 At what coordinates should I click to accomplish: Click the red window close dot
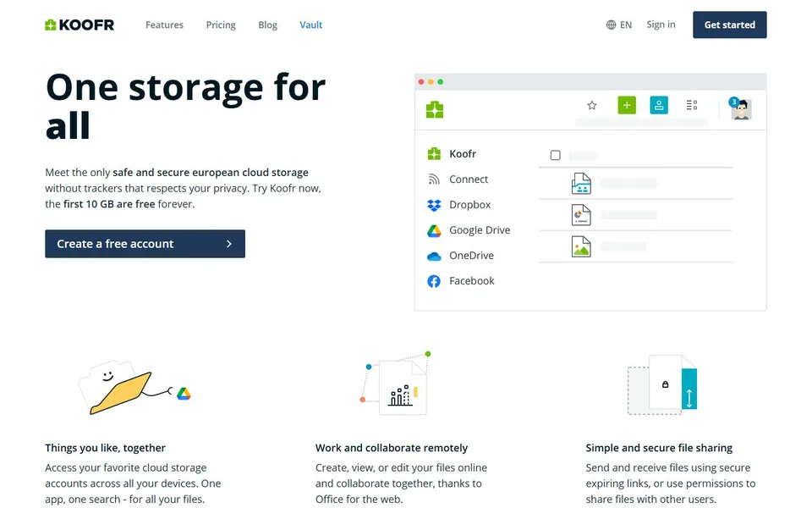click(x=421, y=82)
